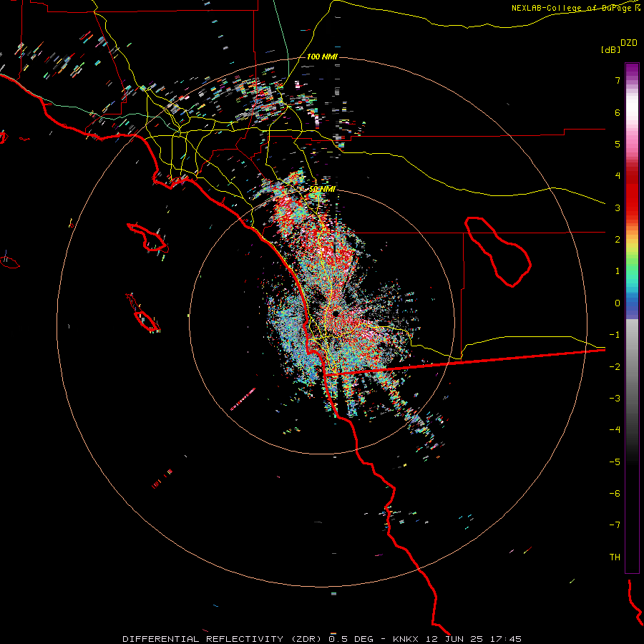
Task: Click the -1 value on color scale
Action: point(615,335)
